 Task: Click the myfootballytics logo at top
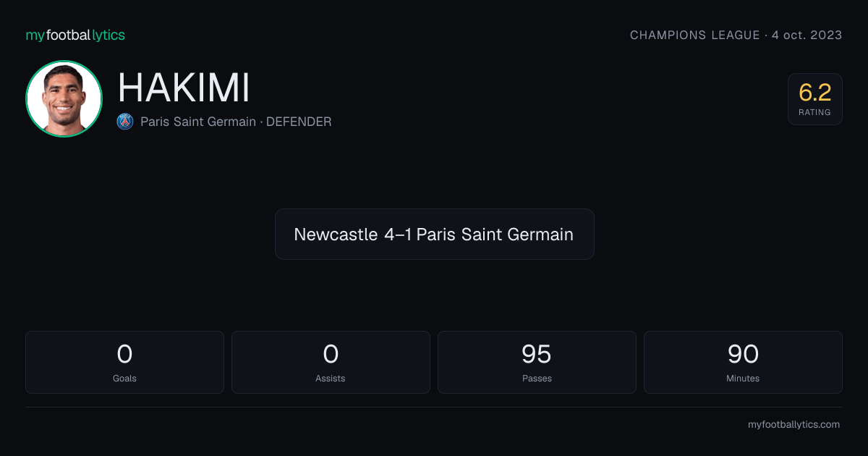coord(75,35)
